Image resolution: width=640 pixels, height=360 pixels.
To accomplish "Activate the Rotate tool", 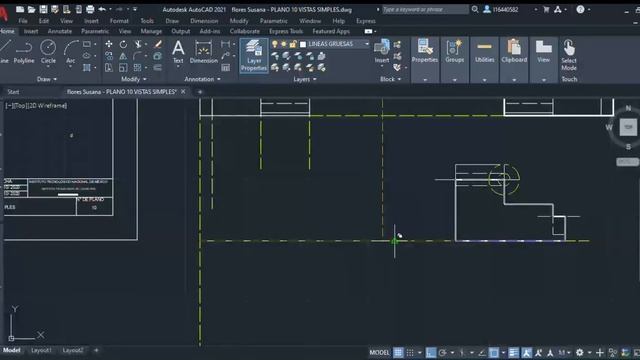I will coord(123,44).
